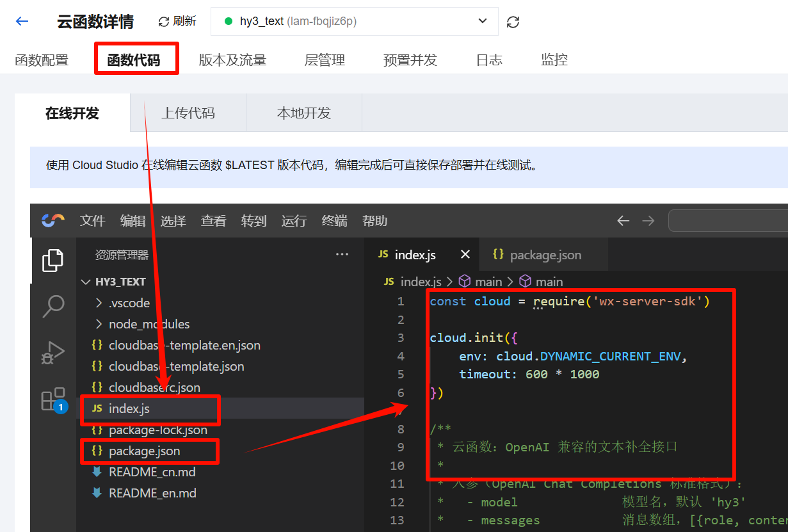Go to 预置并发 tab
Screen dimensions: 788x532
[410, 60]
